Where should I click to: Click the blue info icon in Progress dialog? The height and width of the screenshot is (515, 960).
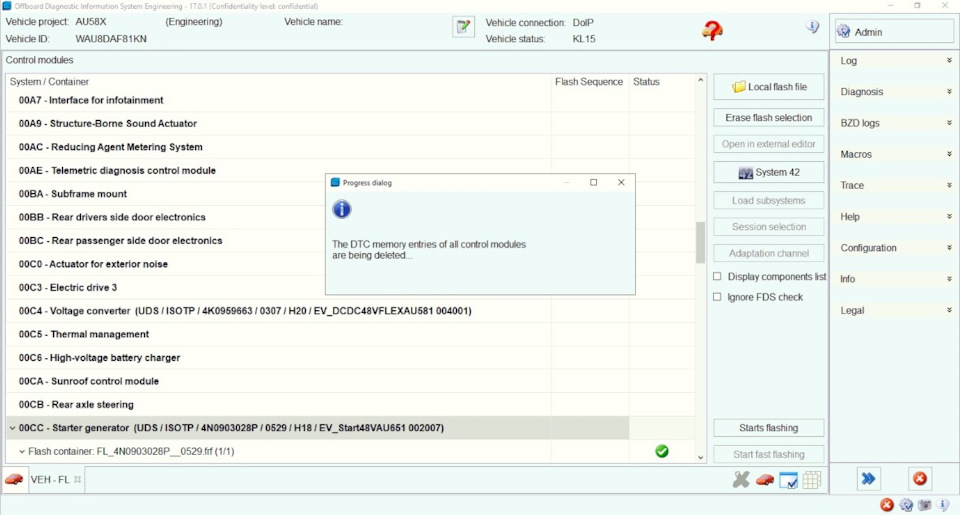[342, 209]
